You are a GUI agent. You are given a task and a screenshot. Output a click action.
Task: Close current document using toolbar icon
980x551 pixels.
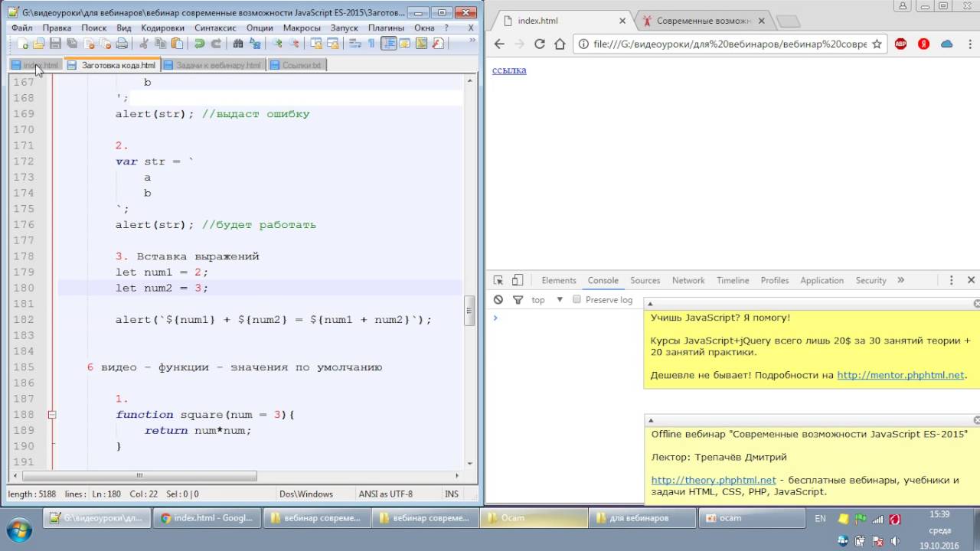click(89, 44)
